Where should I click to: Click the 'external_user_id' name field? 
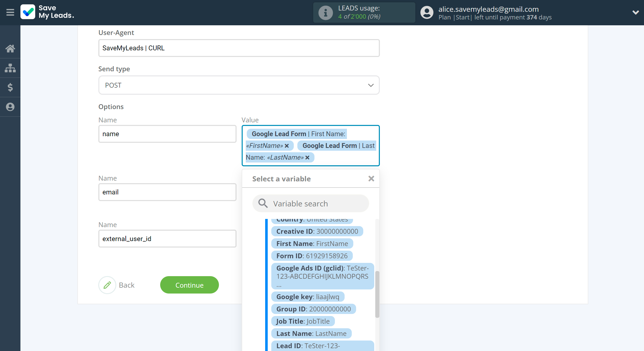[167, 239]
